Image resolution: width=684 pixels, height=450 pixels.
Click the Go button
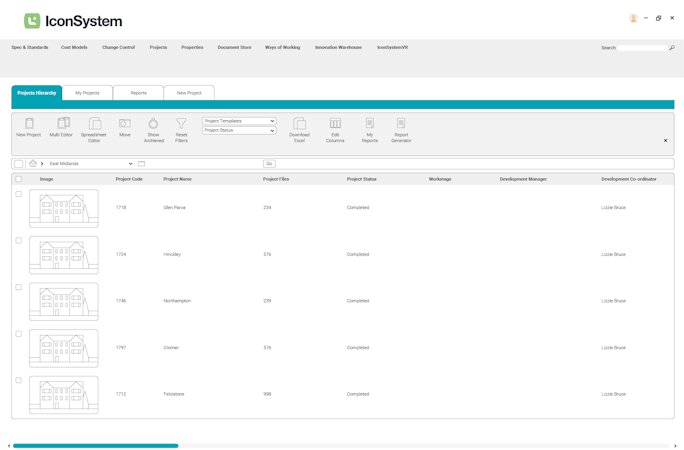pyautogui.click(x=269, y=164)
